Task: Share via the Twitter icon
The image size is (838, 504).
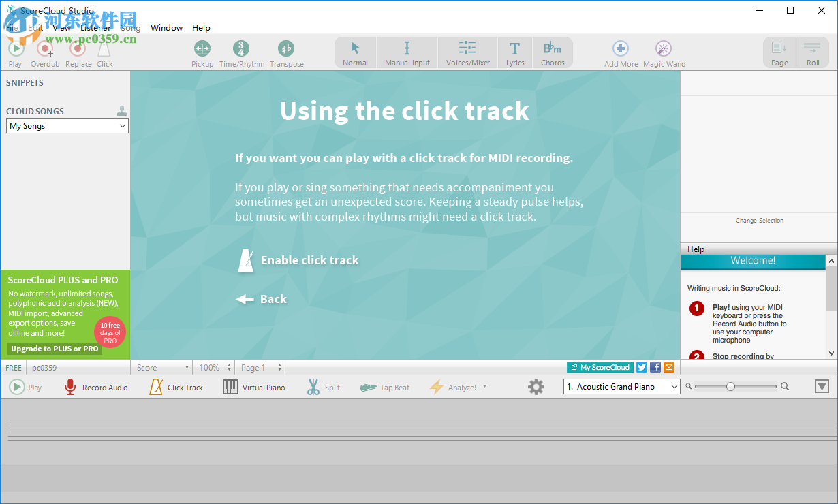Action: 641,367
